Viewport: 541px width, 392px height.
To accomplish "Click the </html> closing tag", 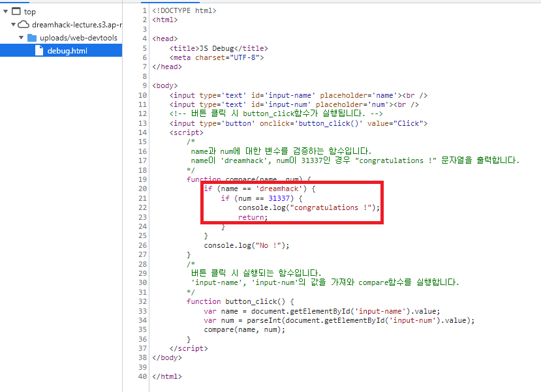I will [167, 376].
